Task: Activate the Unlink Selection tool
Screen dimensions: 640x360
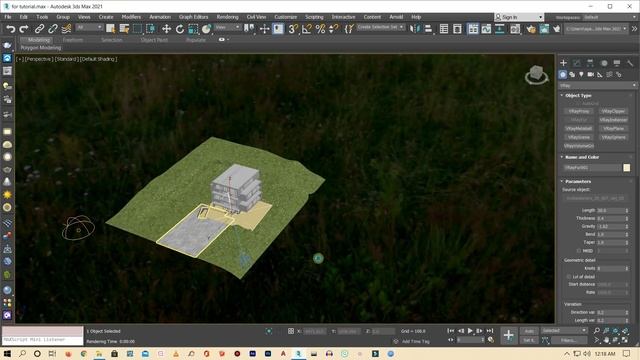Action: point(53,29)
